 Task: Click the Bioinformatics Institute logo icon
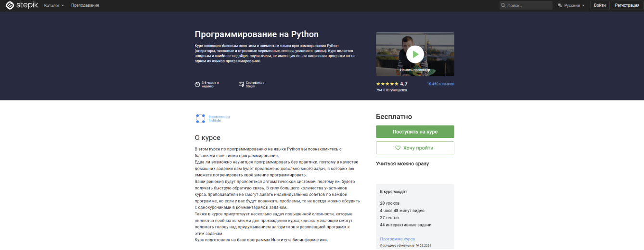click(x=201, y=118)
